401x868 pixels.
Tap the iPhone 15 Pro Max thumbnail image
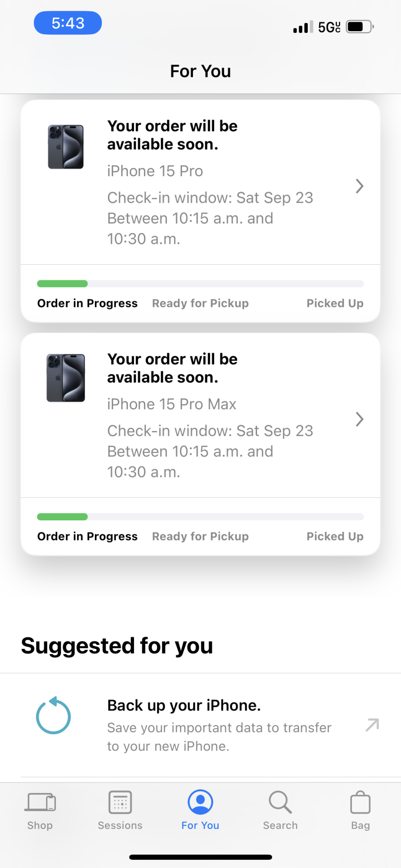[65, 378]
